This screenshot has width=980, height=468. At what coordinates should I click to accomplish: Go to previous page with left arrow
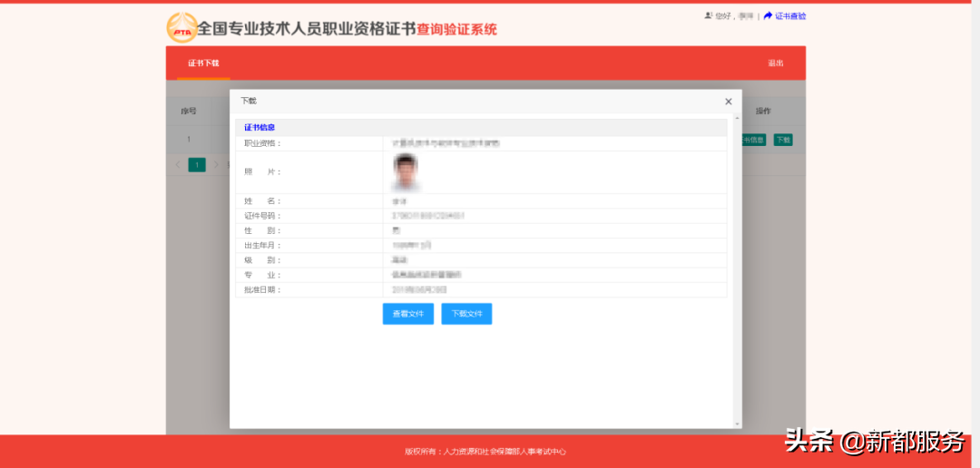[x=178, y=164]
